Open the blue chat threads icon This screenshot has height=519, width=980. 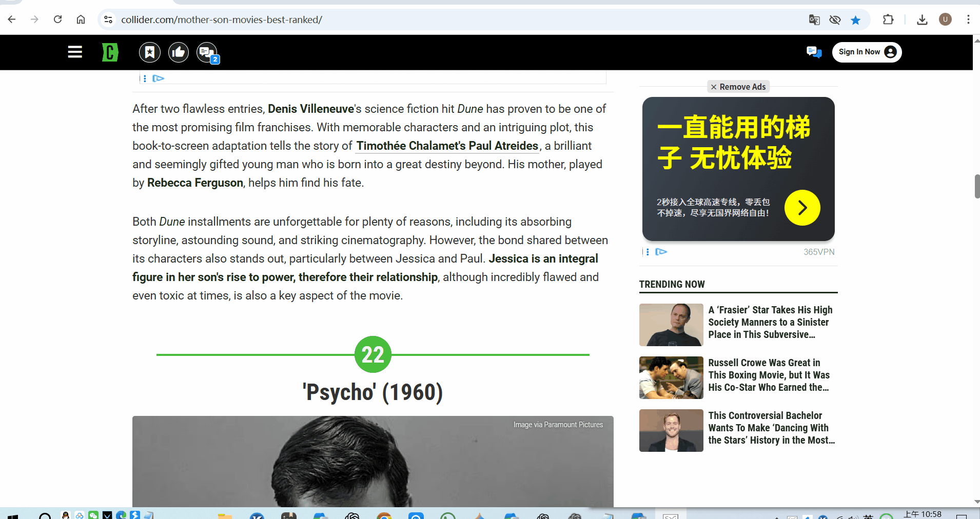814,52
